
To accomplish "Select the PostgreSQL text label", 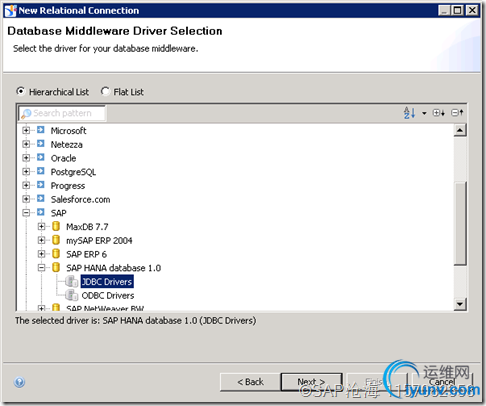I will click(73, 172).
